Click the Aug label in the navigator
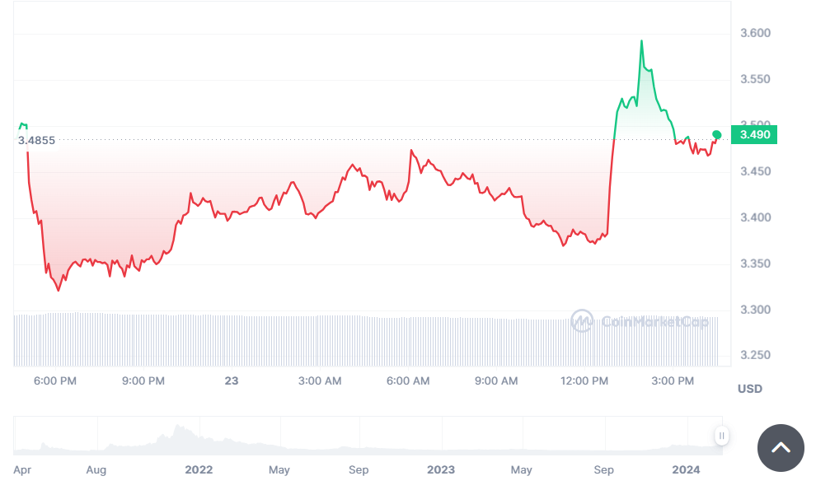The image size is (816, 504). pos(96,469)
